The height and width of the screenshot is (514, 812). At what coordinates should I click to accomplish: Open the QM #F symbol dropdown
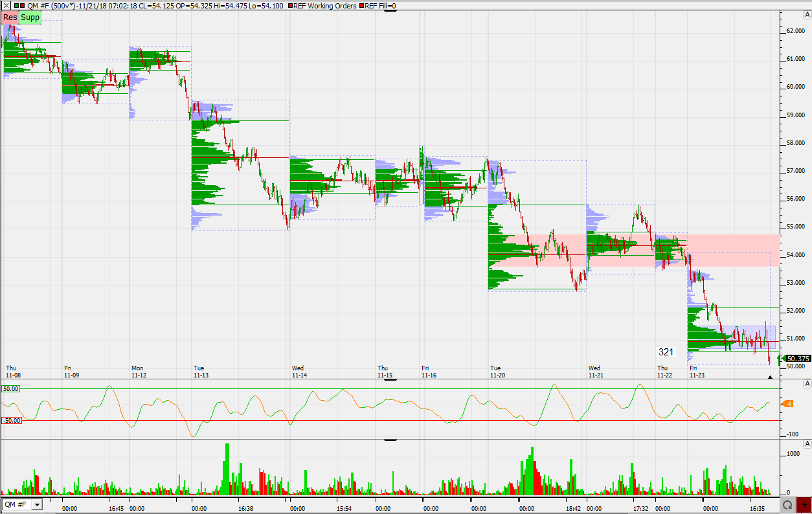pyautogui.click(x=37, y=504)
